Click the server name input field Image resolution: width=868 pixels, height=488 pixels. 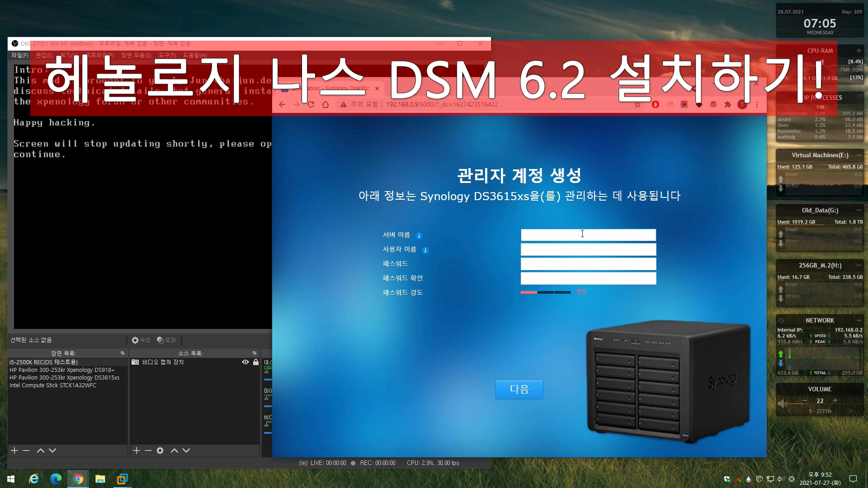tap(588, 235)
